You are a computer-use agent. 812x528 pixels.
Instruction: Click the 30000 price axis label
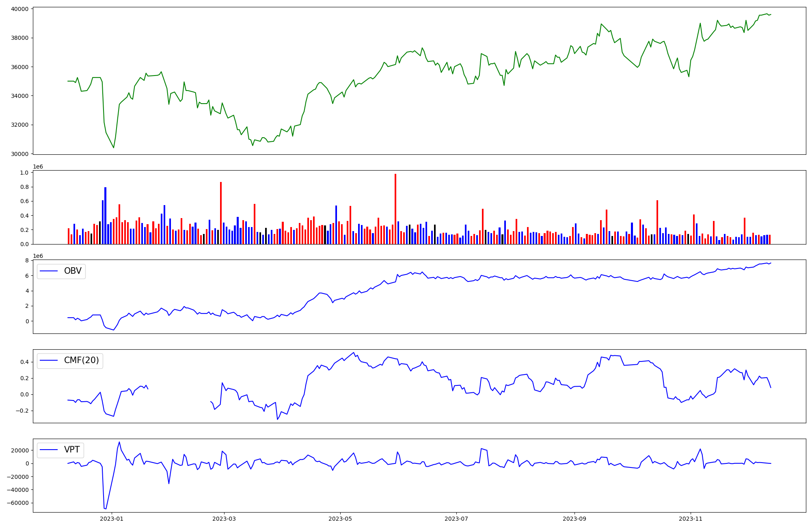[20, 154]
